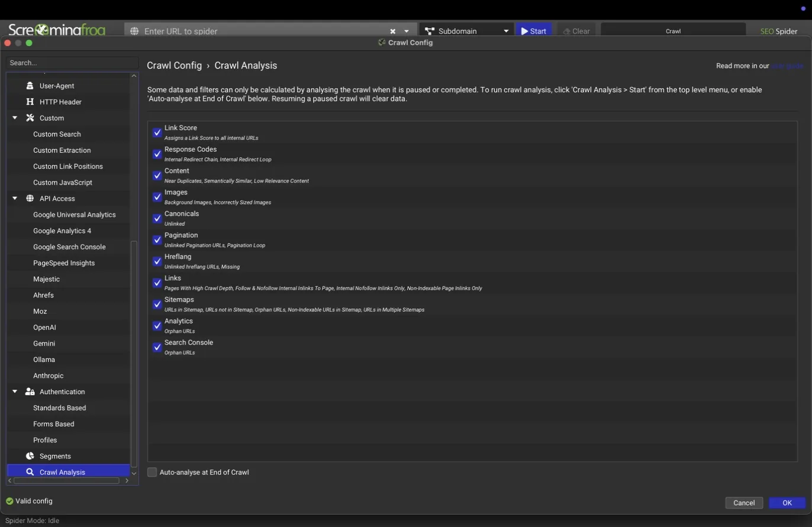
Task: Toggle the Search Console checkbox
Action: pos(157,347)
